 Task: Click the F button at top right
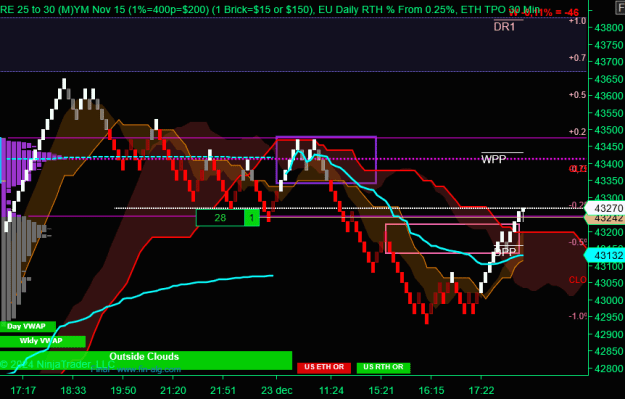click(x=620, y=8)
